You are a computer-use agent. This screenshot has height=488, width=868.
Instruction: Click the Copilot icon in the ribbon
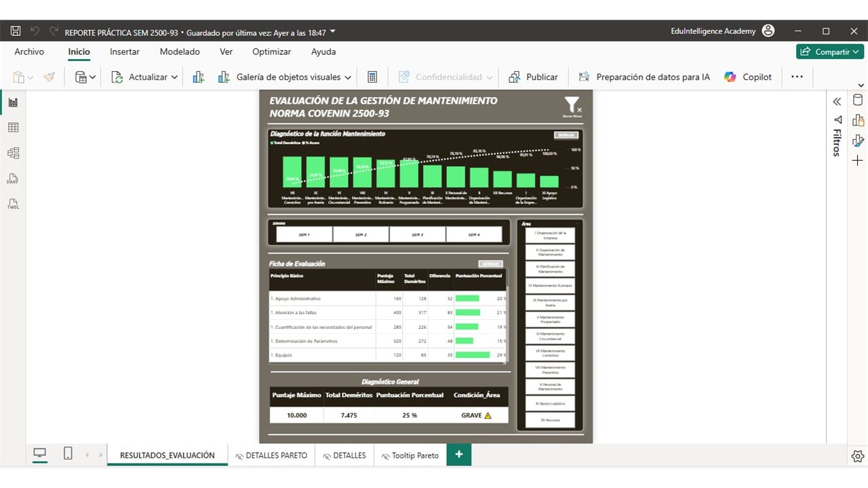tap(730, 77)
